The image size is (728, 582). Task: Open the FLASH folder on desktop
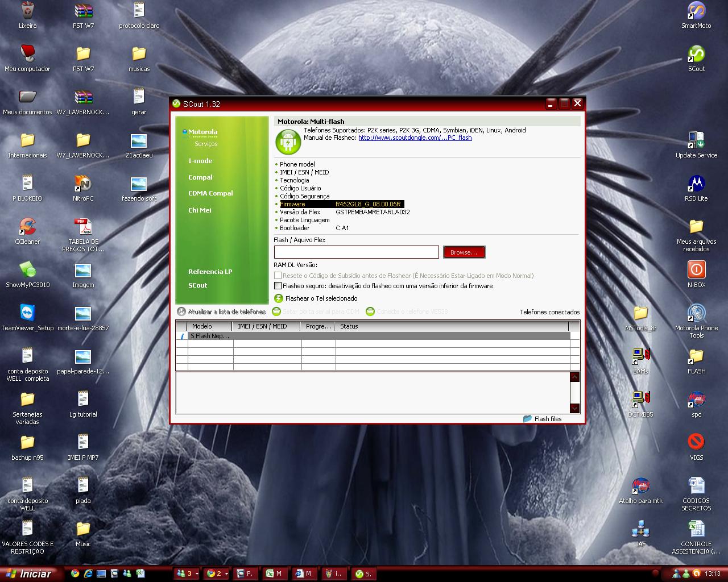click(x=696, y=356)
